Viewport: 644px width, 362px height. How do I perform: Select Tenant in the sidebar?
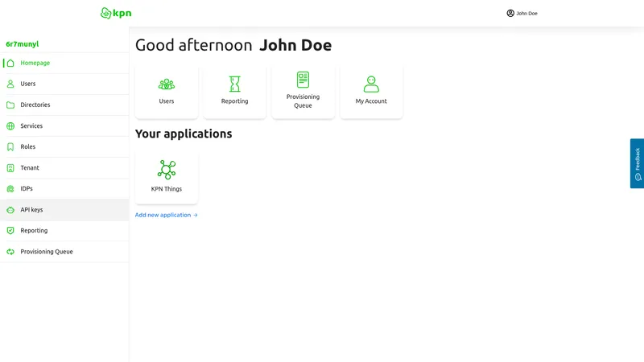(x=64, y=168)
